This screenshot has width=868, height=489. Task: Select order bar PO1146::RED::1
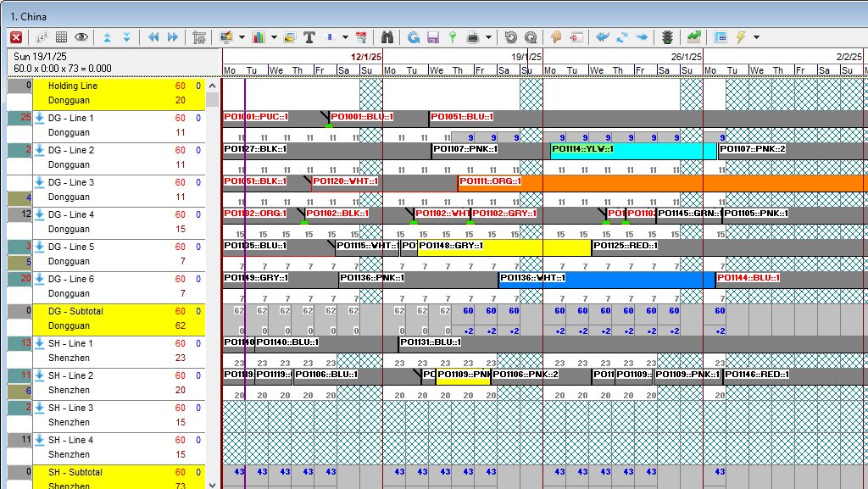click(795, 375)
